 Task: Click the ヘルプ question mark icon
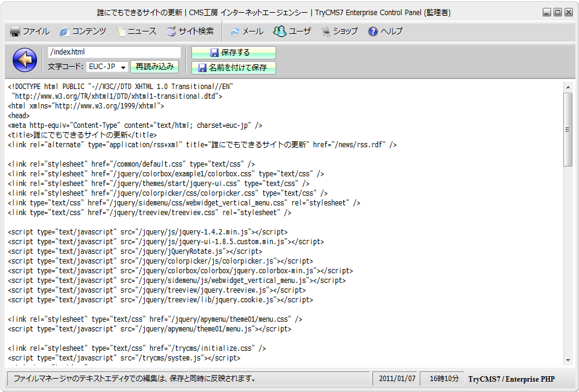[x=373, y=32]
